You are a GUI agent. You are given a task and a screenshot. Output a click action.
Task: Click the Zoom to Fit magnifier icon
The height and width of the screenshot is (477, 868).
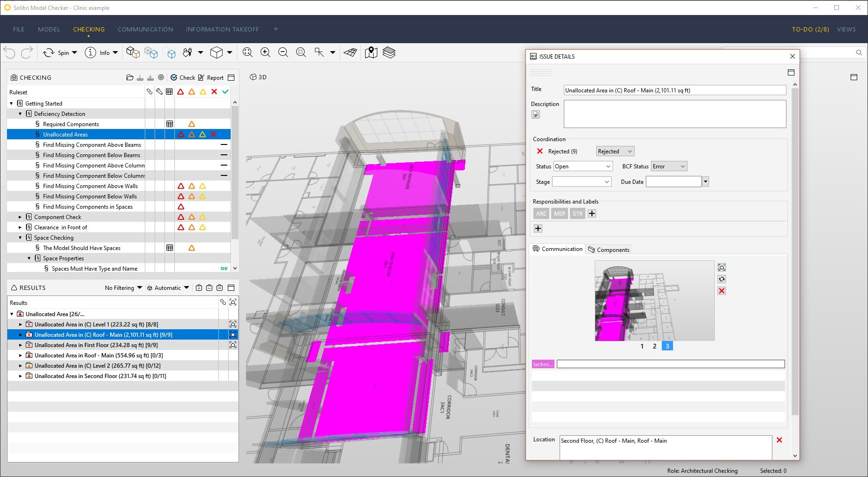[x=247, y=53]
